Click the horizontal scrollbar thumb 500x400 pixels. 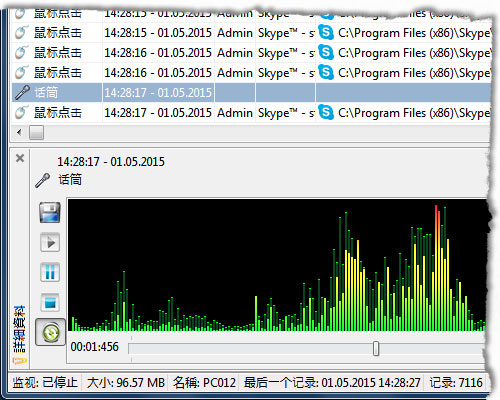point(36,132)
